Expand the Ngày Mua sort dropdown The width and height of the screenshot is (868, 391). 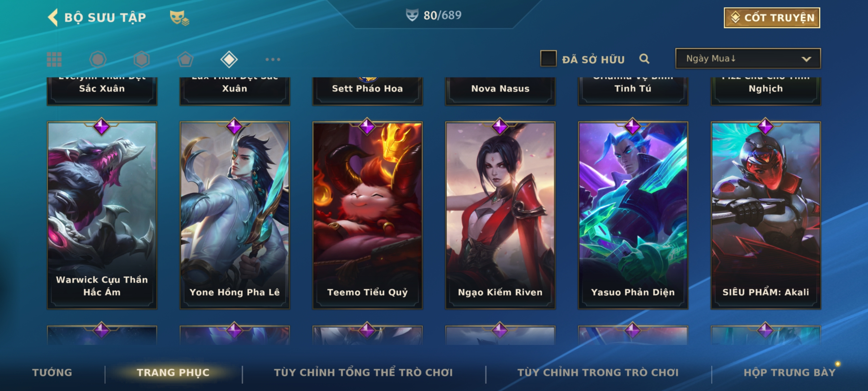pyautogui.click(x=748, y=58)
